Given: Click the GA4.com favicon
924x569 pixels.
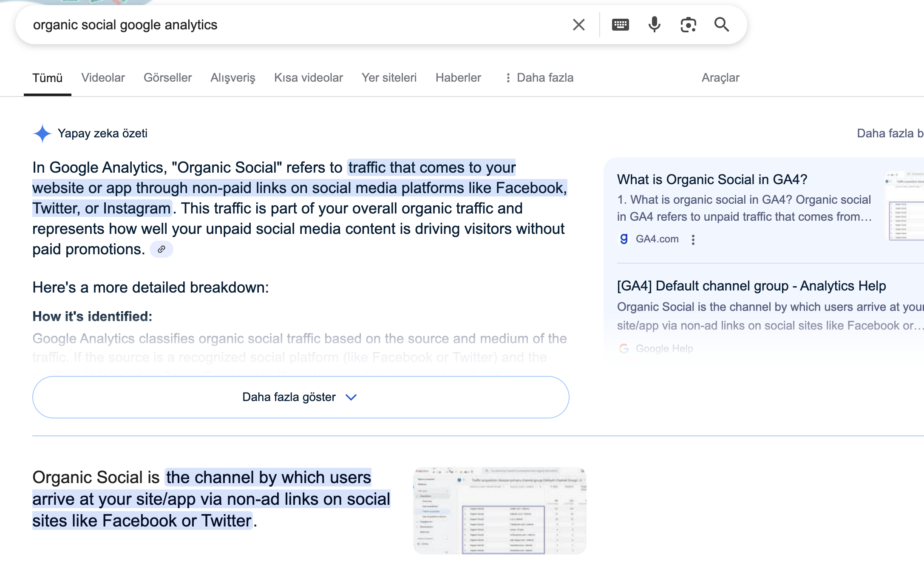Looking at the screenshot, I should 624,239.
